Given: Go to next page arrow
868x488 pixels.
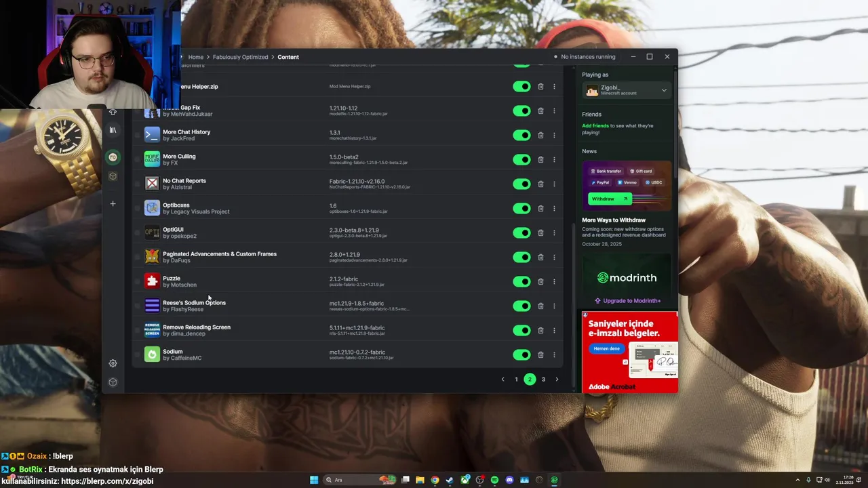Looking at the screenshot, I should point(557,379).
